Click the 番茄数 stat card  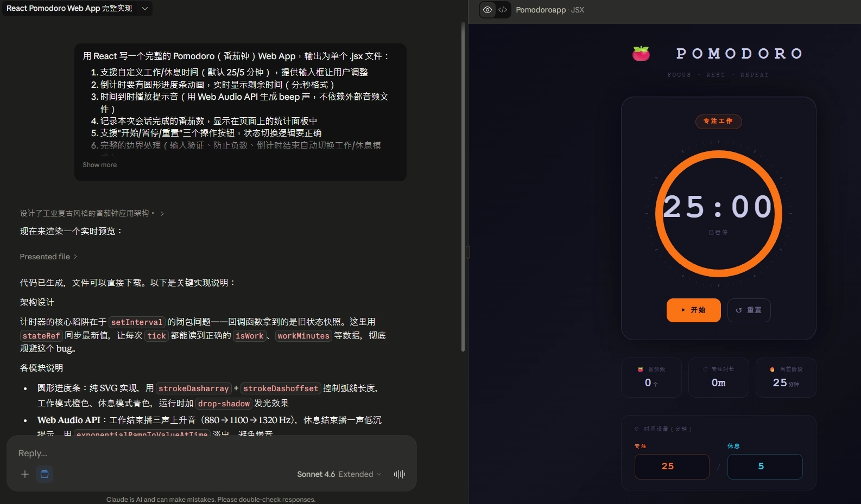tap(651, 378)
